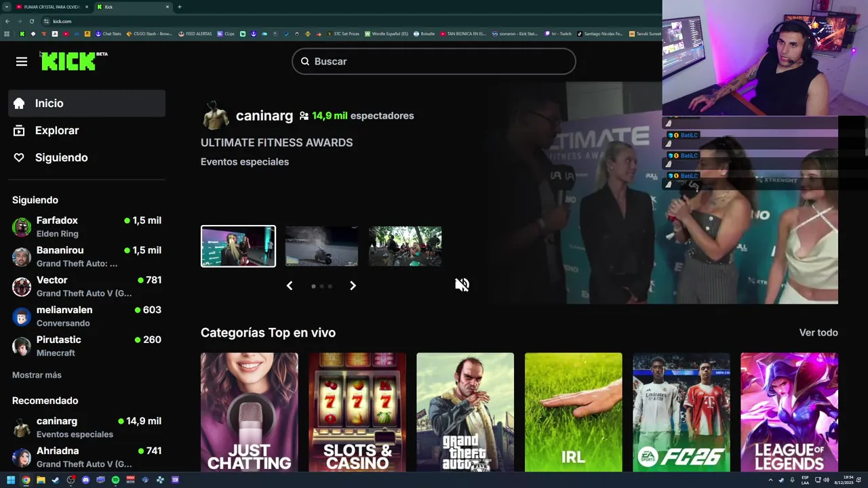Image resolution: width=868 pixels, height=488 pixels.
Task: Go to previous carousel slide
Action: (x=290, y=286)
